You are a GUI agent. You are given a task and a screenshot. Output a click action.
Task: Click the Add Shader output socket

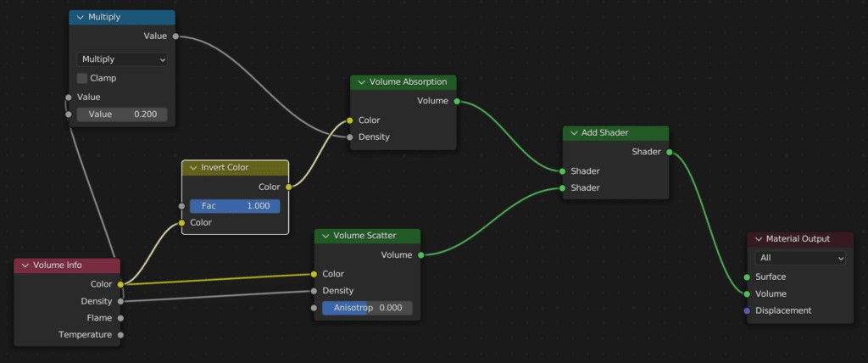point(669,153)
